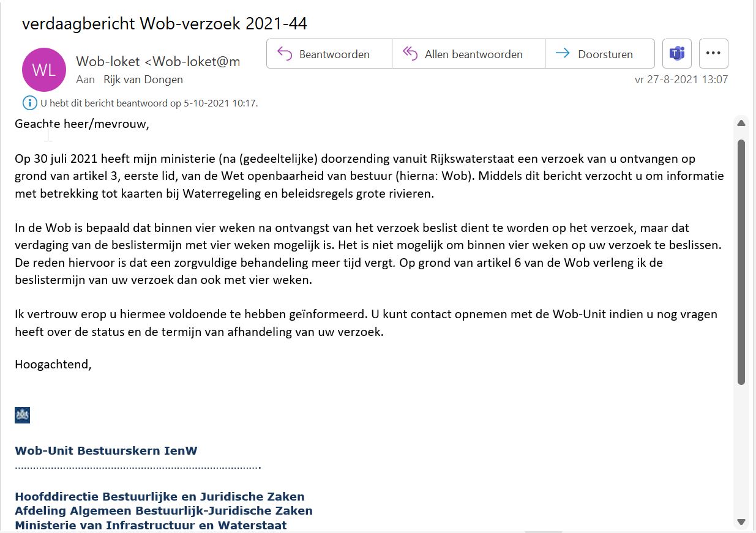Open the replied-on 5-10-2021 info message
This screenshot has height=533, width=756.
(149, 103)
